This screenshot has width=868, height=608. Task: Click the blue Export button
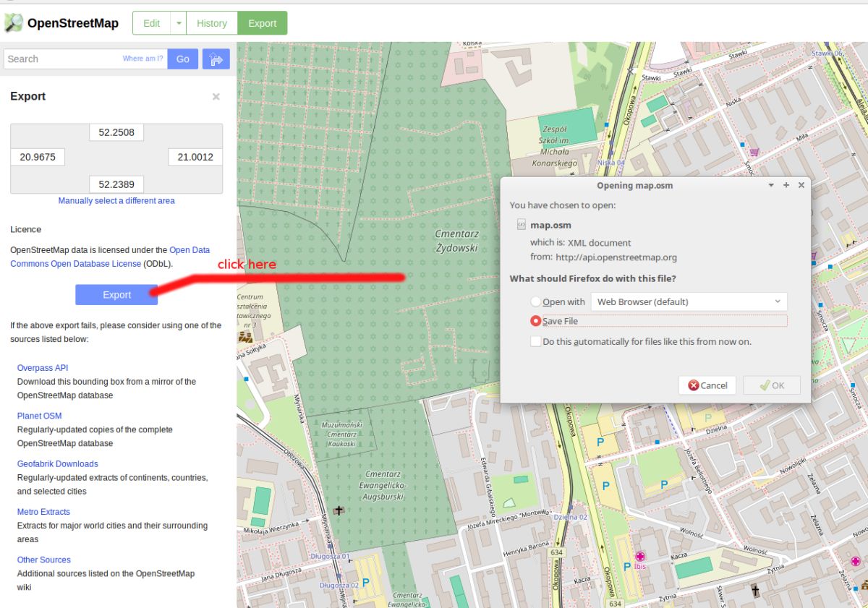(116, 294)
